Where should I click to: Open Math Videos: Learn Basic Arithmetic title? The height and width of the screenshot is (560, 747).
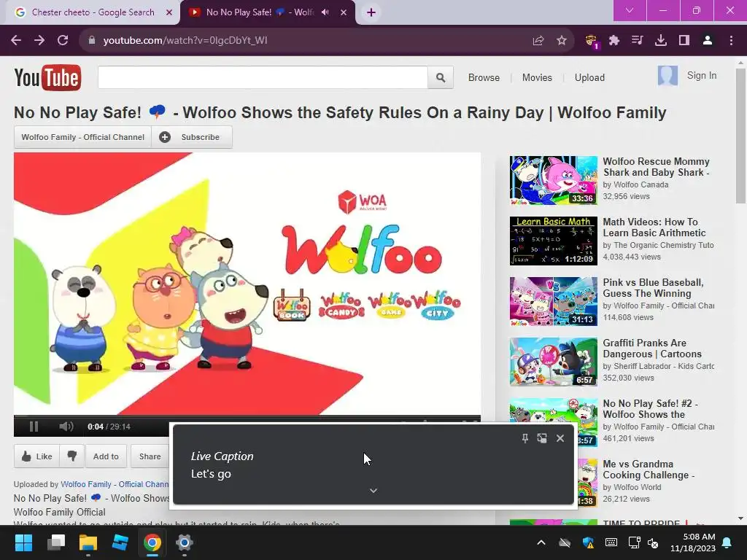coord(654,227)
